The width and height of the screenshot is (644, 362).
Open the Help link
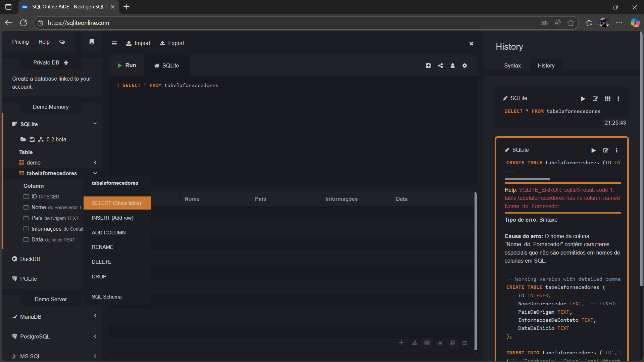point(44,42)
